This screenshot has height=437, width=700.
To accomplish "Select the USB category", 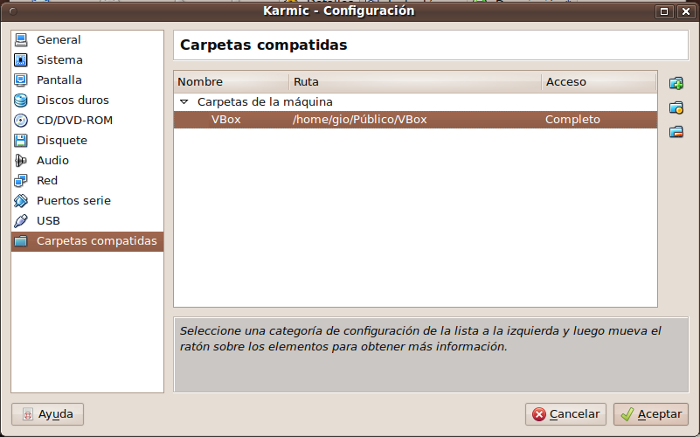I will [48, 220].
